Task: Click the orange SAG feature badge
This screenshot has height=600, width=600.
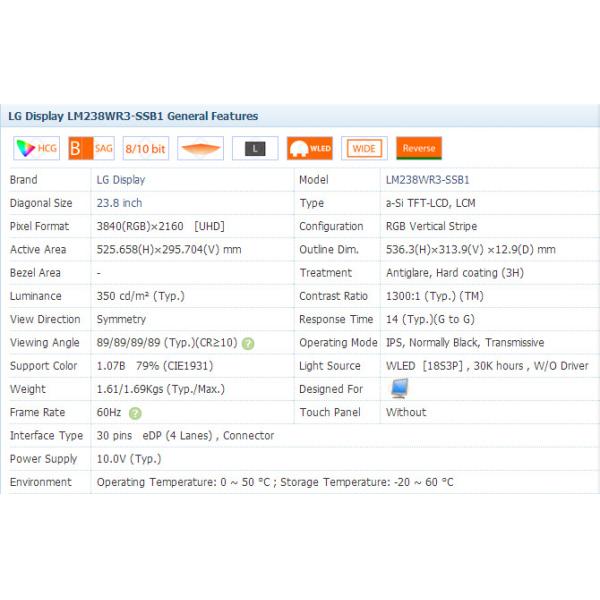Action: click(92, 149)
